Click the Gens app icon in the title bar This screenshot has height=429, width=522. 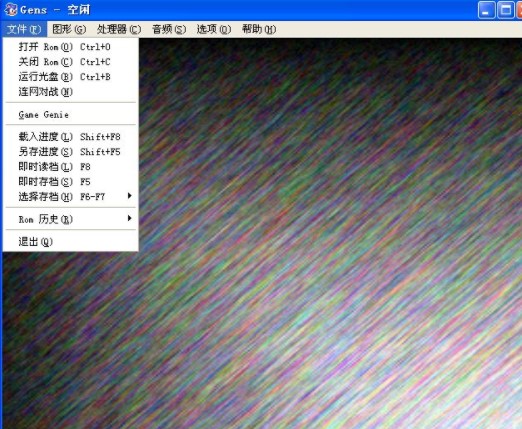pyautogui.click(x=10, y=9)
